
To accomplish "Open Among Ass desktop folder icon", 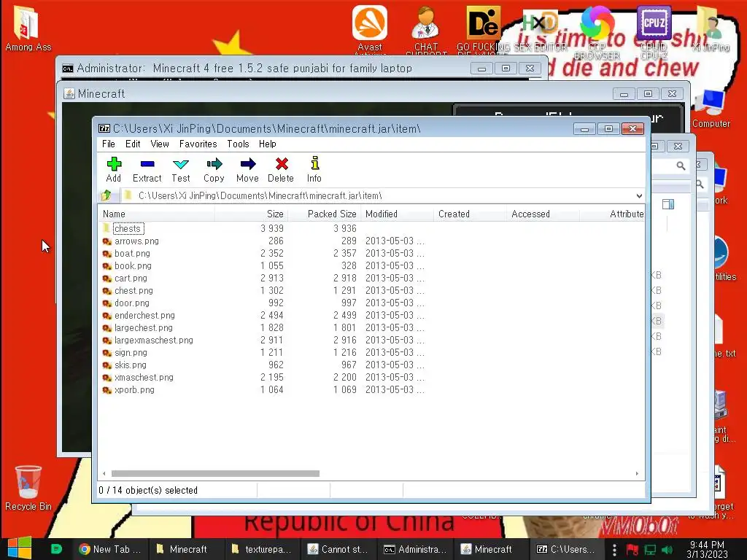I will (28, 28).
